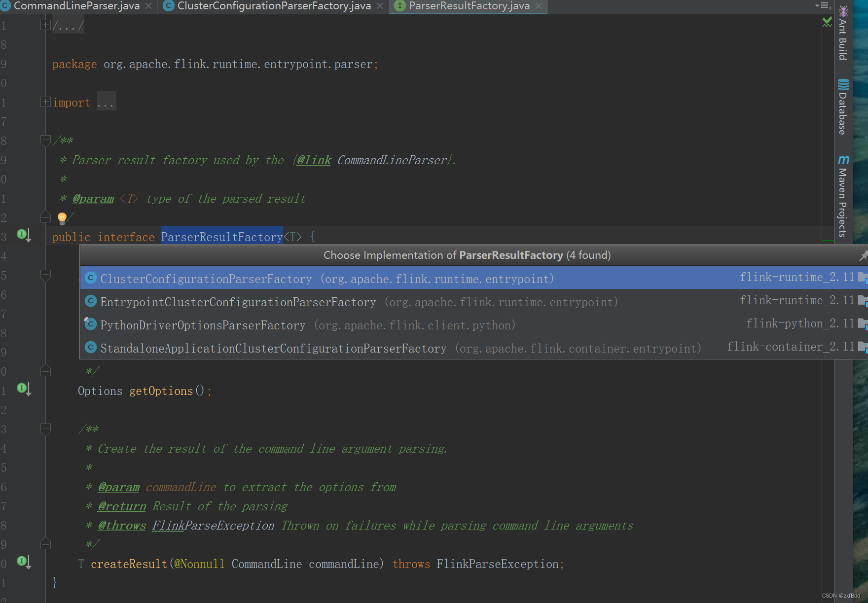Click the implemented gutter icon for getOptions

24,389
